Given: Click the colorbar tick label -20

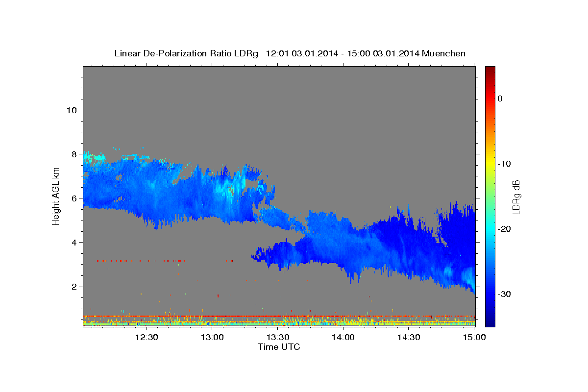Looking at the screenshot, I should 504,229.
